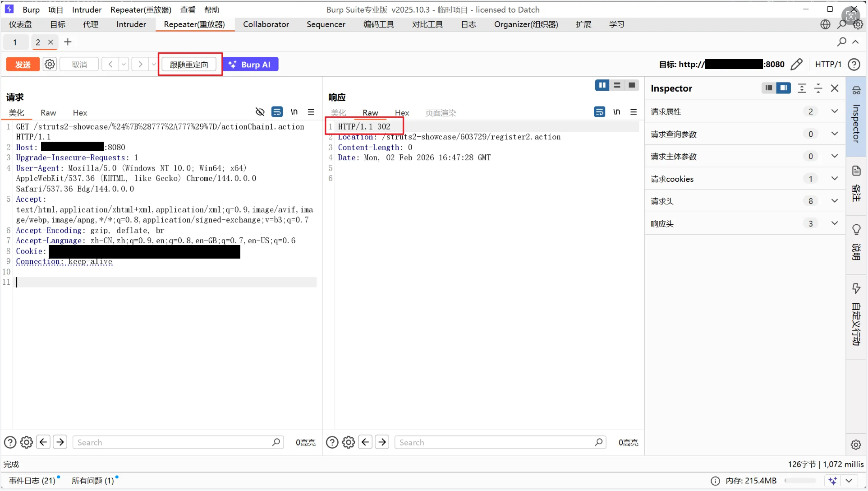Click request search help icon
The image size is (868, 491).
10,442
